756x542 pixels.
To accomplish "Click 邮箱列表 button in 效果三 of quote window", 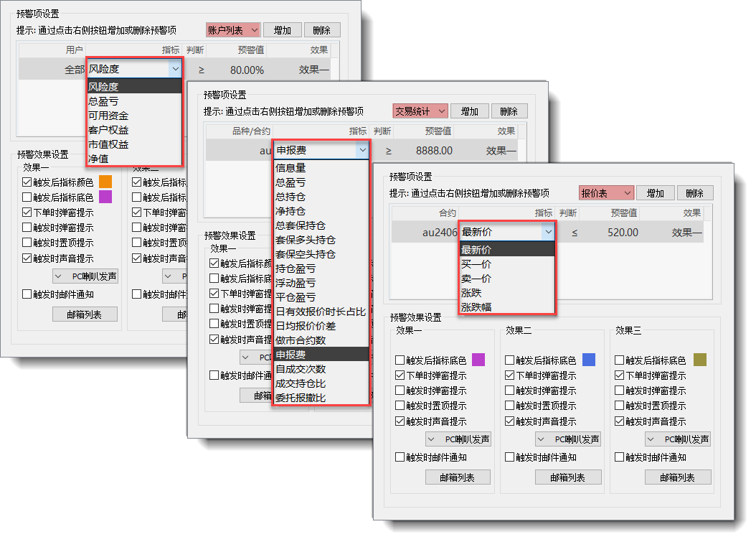I will (677, 477).
